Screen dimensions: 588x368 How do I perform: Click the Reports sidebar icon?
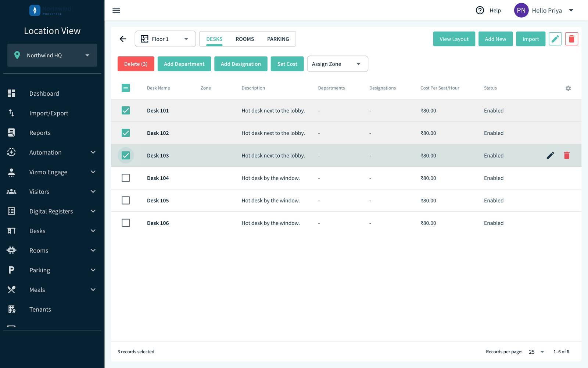coord(11,132)
